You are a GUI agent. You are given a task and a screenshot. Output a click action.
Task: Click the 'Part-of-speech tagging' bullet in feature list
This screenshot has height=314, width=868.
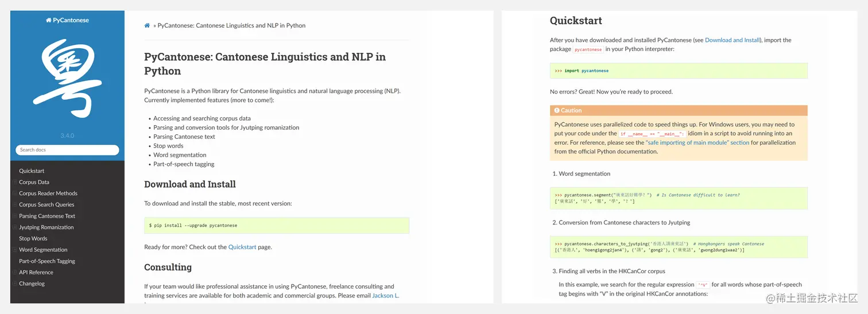184,164
